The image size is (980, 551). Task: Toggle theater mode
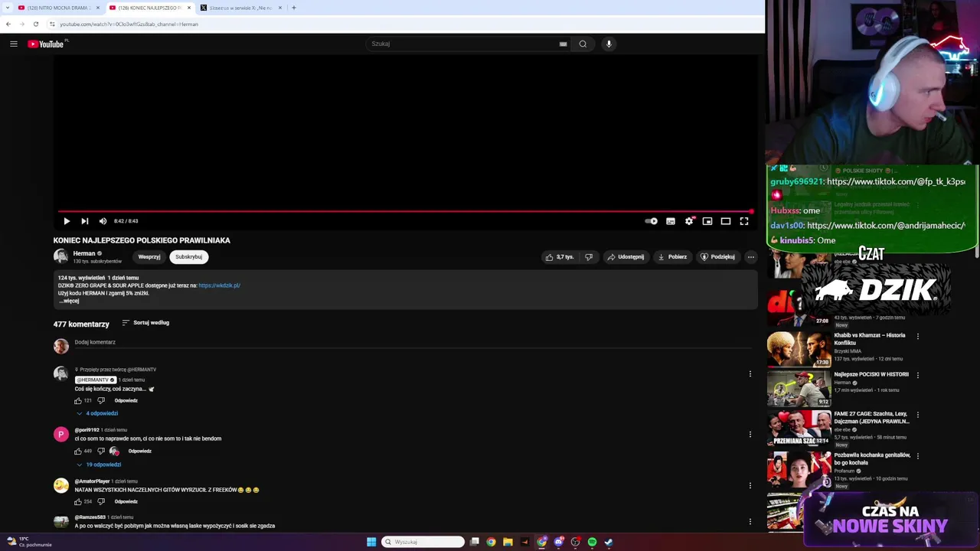tap(726, 221)
